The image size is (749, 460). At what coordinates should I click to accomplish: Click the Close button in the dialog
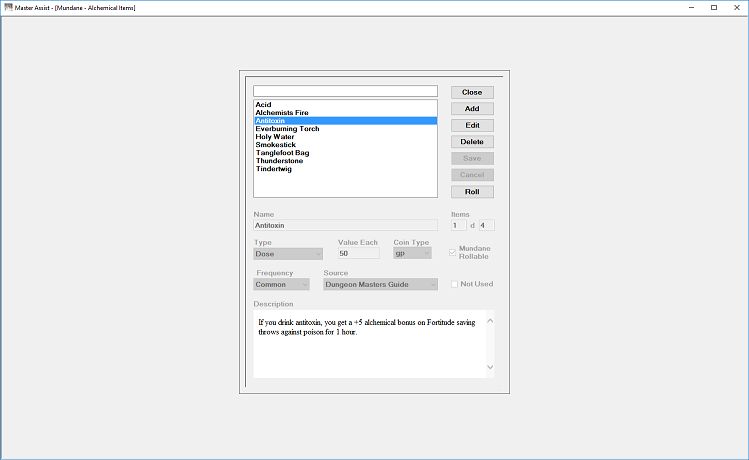[472, 92]
